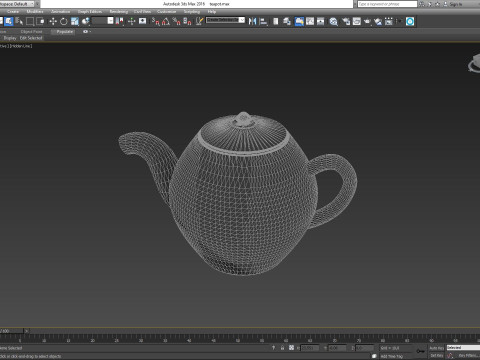Toggle 3D Snaps
Viewport: 480px width, 360px height.
[156, 21]
